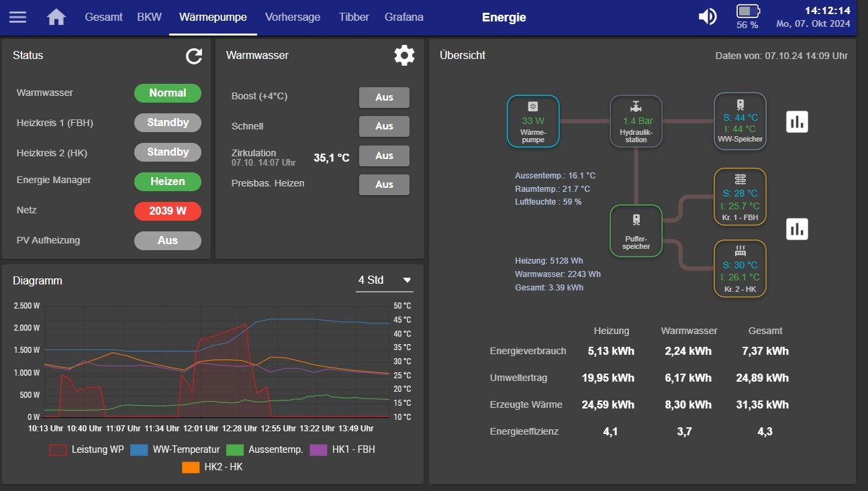Click Energieeffizienz Gesamt value 4,3
The width and height of the screenshot is (868, 491).
765,431
